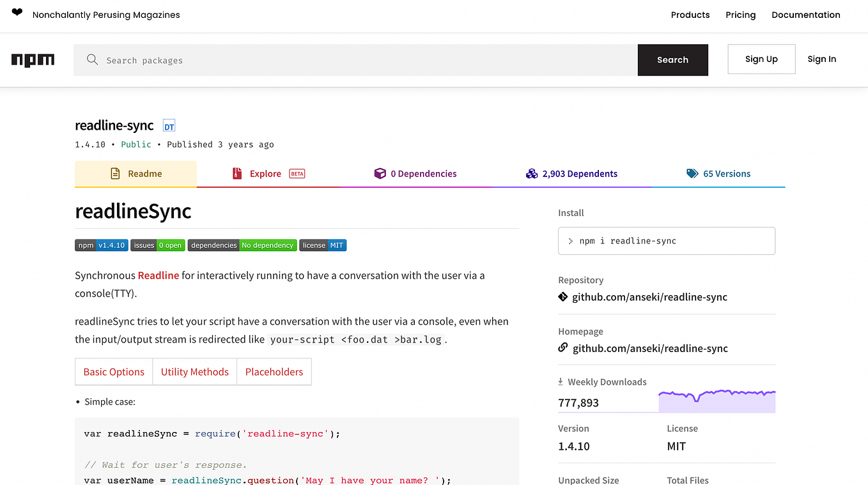The height and width of the screenshot is (485, 868).
Task: Click the homepage globe icon
Action: tap(562, 348)
